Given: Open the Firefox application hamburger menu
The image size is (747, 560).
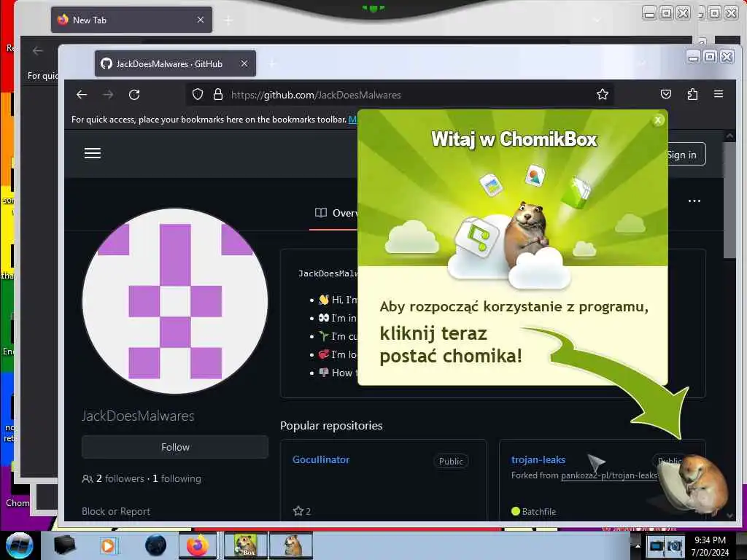Looking at the screenshot, I should [719, 94].
